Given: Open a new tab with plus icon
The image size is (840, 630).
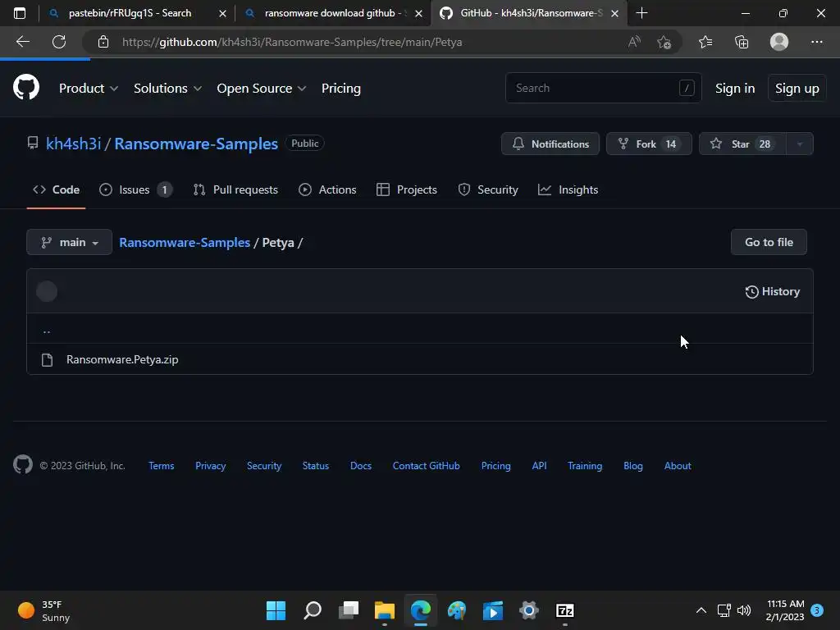Looking at the screenshot, I should tap(641, 13).
